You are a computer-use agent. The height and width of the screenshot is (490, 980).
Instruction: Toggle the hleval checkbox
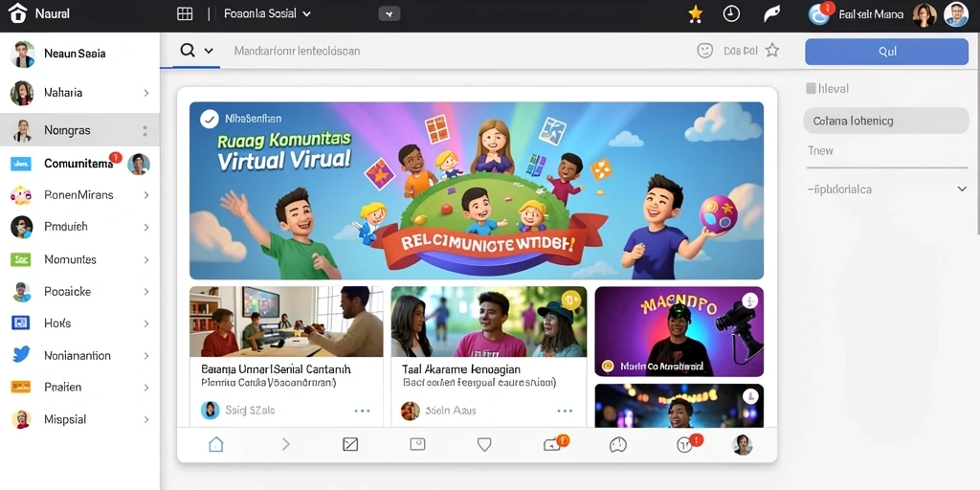(x=811, y=89)
